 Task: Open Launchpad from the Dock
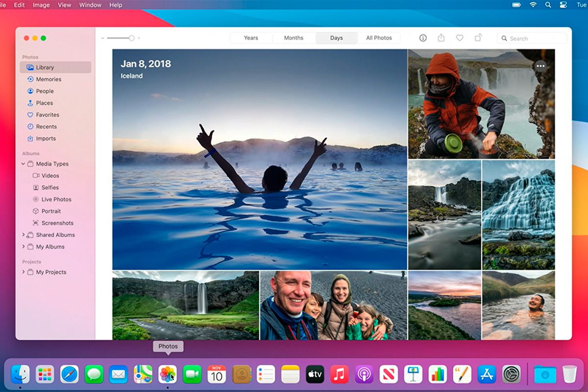45,374
